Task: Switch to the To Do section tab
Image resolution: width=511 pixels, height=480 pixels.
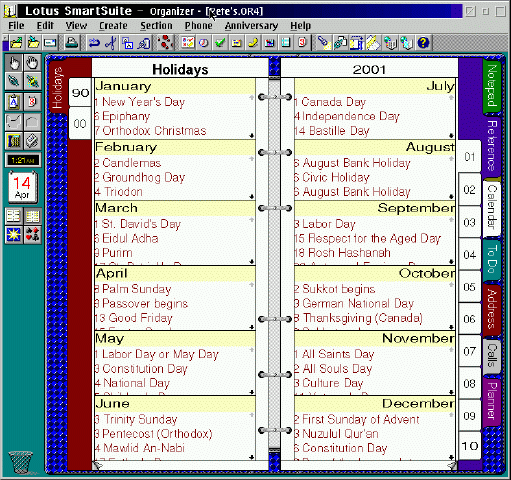Action: tap(492, 259)
